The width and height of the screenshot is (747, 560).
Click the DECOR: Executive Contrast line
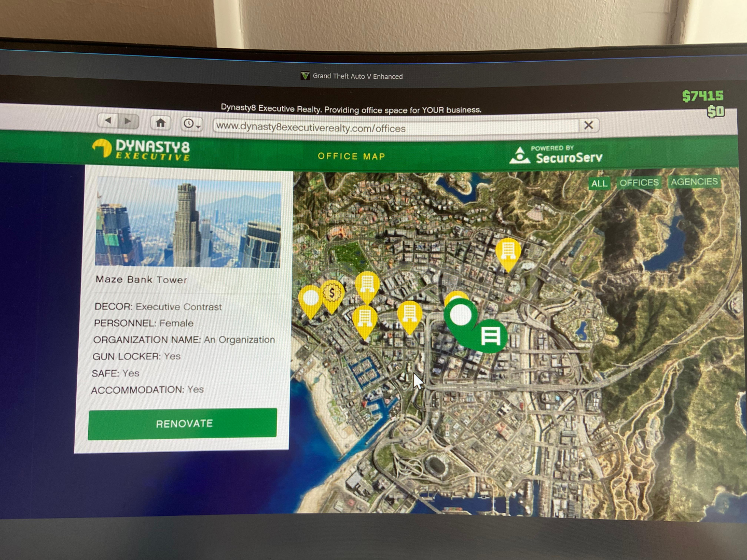158,306
